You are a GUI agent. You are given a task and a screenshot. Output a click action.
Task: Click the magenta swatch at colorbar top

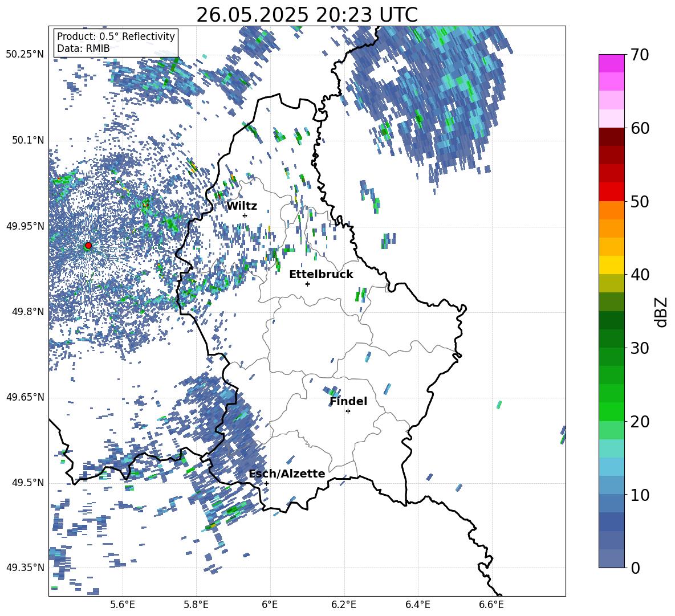(x=611, y=63)
